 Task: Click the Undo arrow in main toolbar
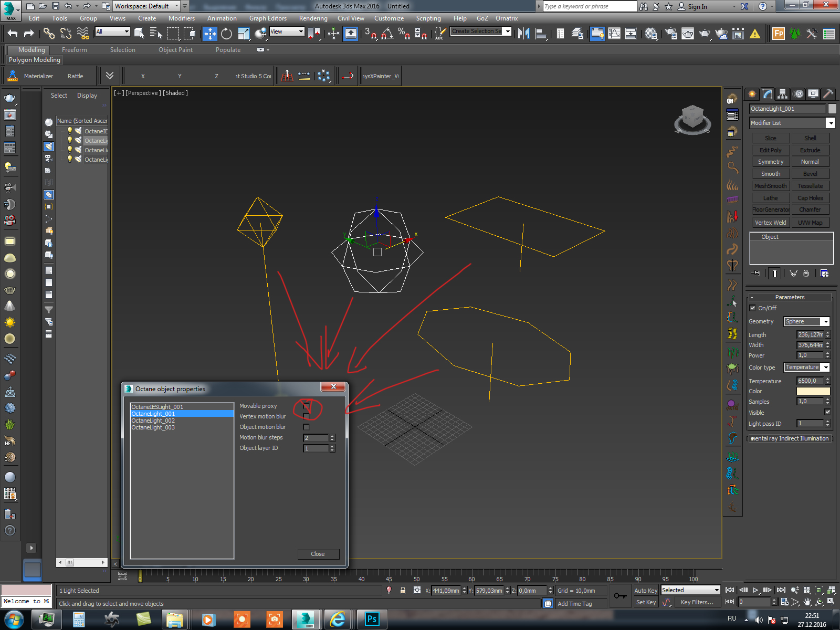click(13, 34)
